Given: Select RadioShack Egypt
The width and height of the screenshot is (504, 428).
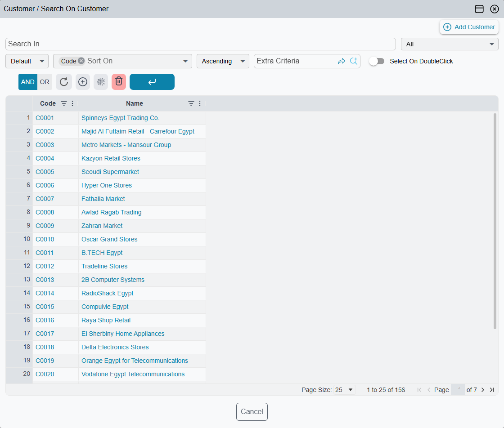Looking at the screenshot, I should pyautogui.click(x=108, y=293).
